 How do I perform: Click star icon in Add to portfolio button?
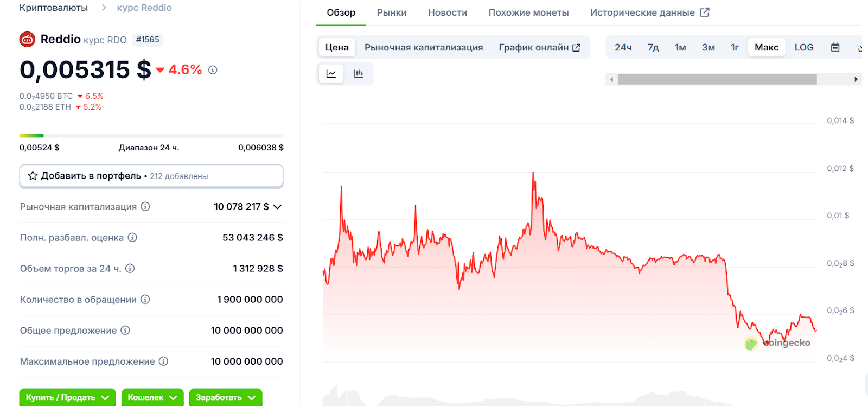pyautogui.click(x=33, y=176)
